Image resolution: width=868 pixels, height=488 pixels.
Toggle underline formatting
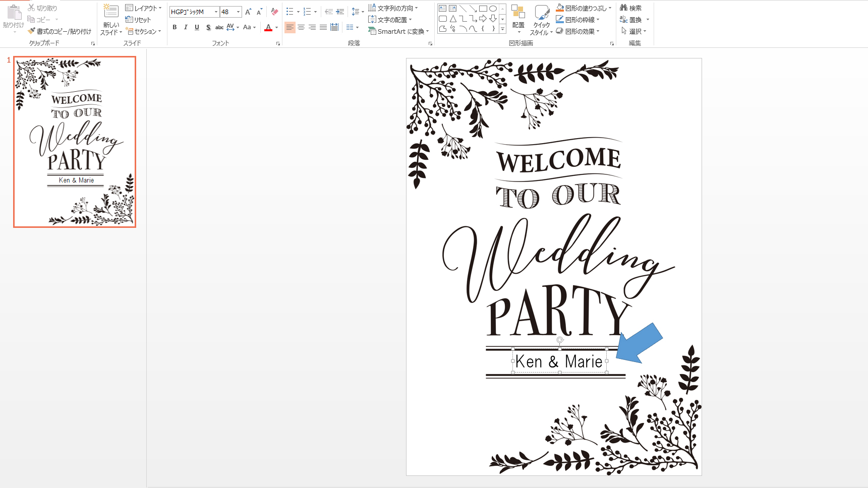tap(197, 27)
